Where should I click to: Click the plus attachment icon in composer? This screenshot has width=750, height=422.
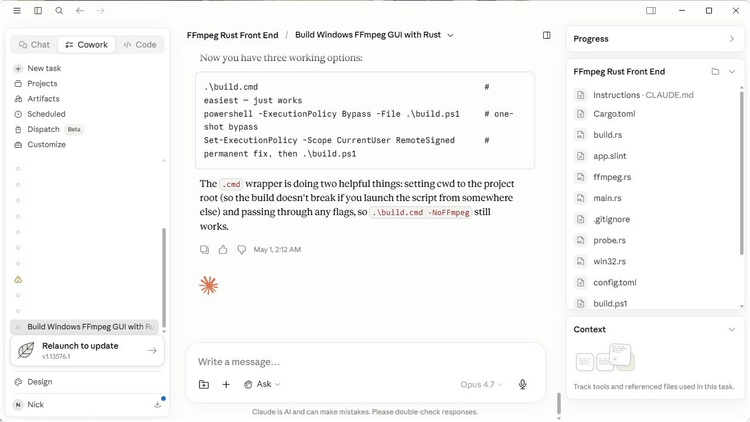tap(226, 384)
